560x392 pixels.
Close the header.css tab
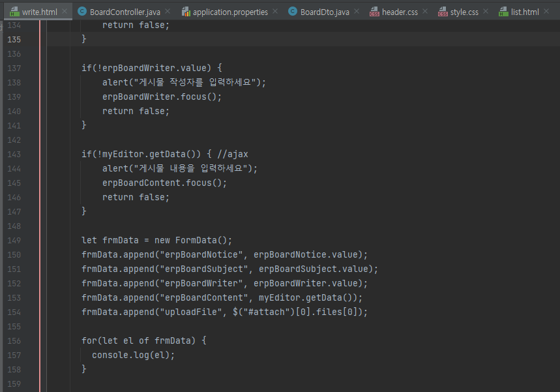[x=425, y=12]
